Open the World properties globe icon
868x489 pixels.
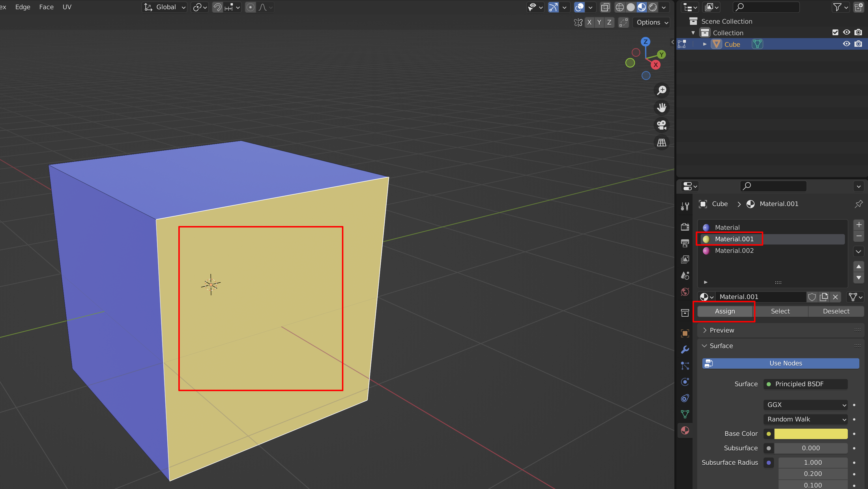tap(685, 292)
